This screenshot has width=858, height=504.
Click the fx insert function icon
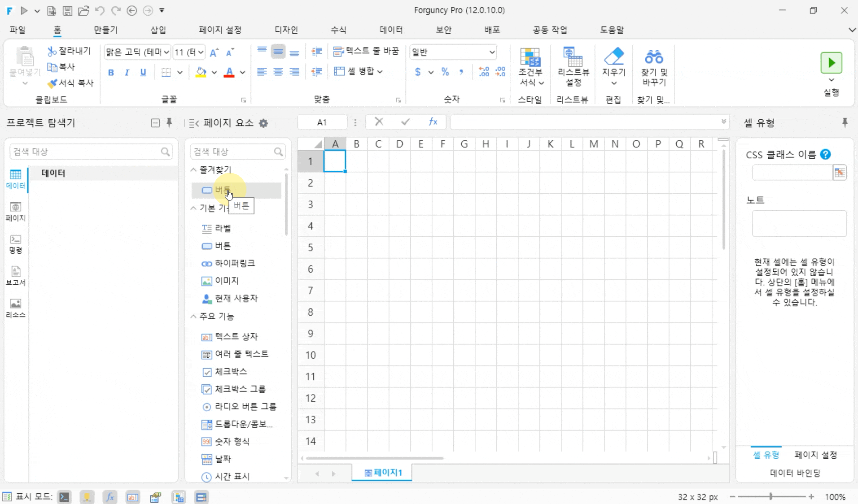[433, 122]
